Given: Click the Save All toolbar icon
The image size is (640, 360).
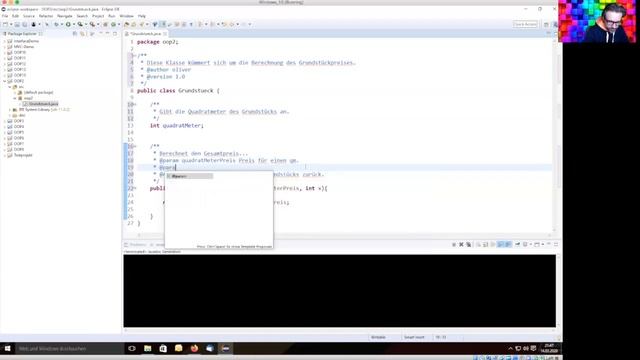Looking at the screenshot, I should pos(24,24).
